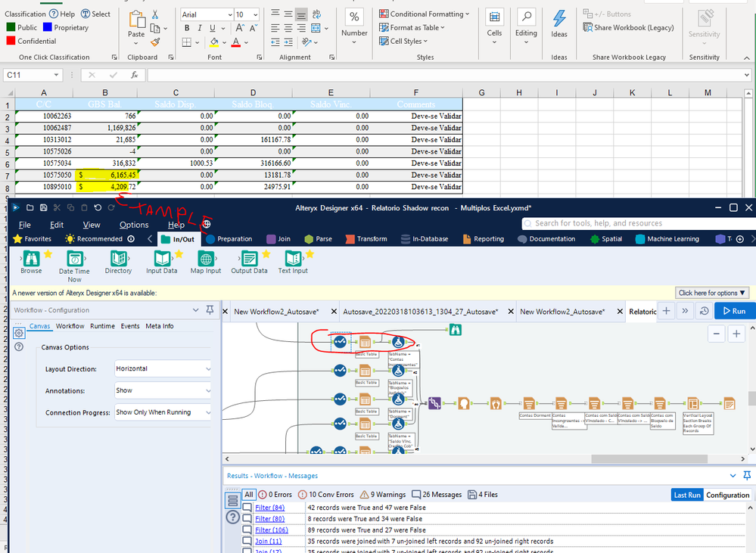Screen dimensions: 756x553
Task: Click the Date Time Now tool
Action: tap(74, 259)
